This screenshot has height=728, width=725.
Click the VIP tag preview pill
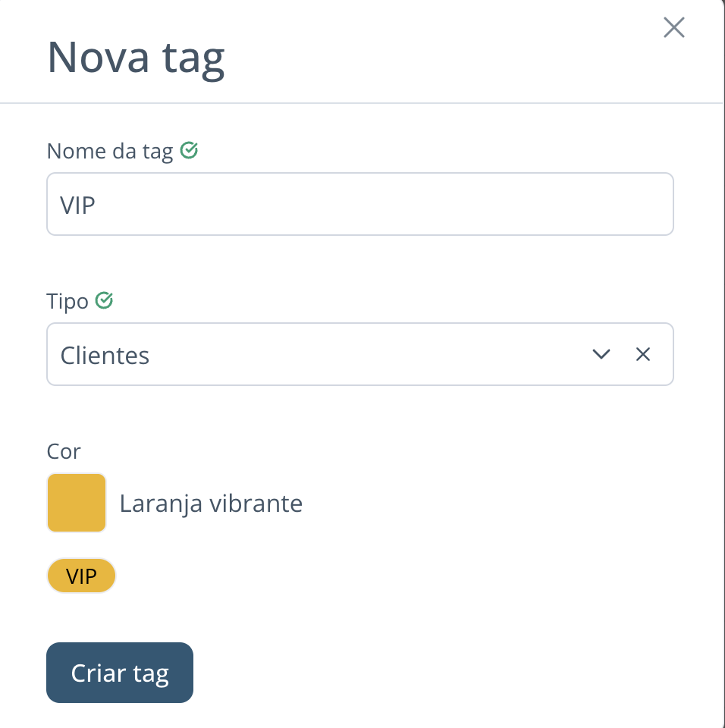(x=81, y=576)
